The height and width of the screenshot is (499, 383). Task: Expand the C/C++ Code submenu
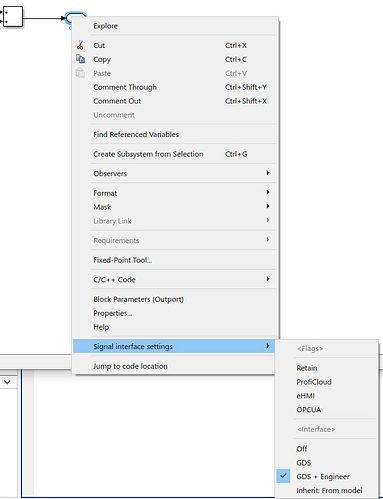coord(175,279)
